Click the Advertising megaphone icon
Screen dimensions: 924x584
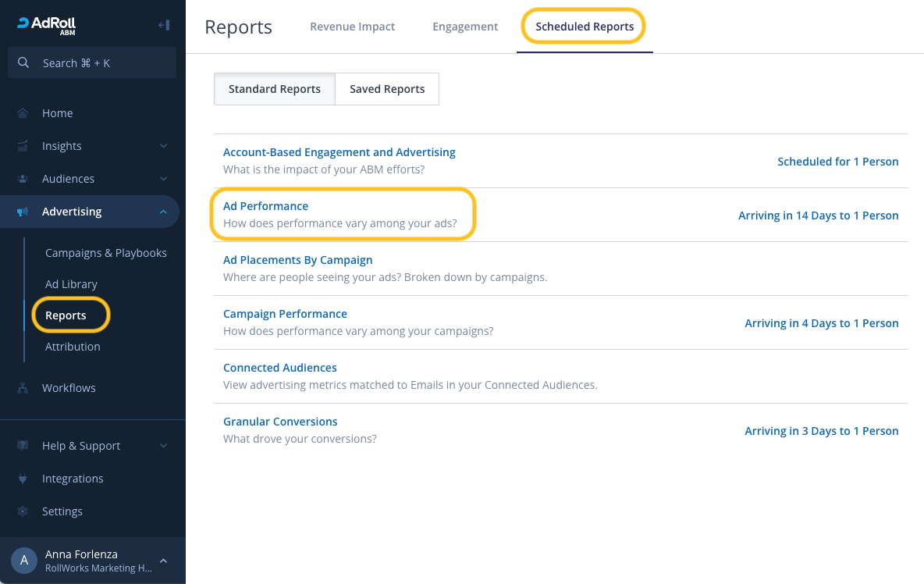tap(23, 212)
